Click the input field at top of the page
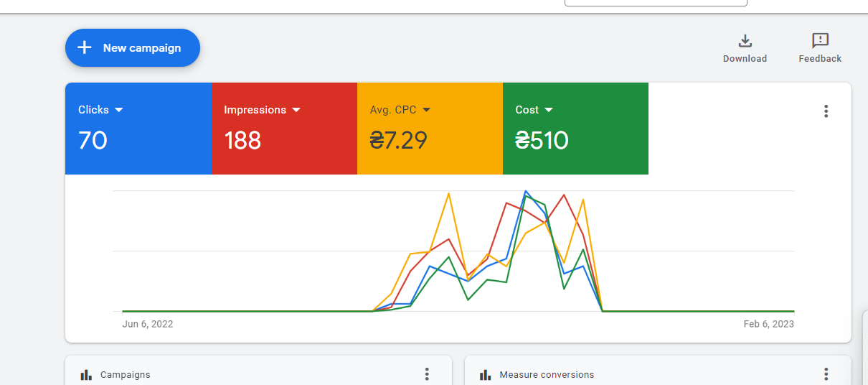 coord(656,3)
